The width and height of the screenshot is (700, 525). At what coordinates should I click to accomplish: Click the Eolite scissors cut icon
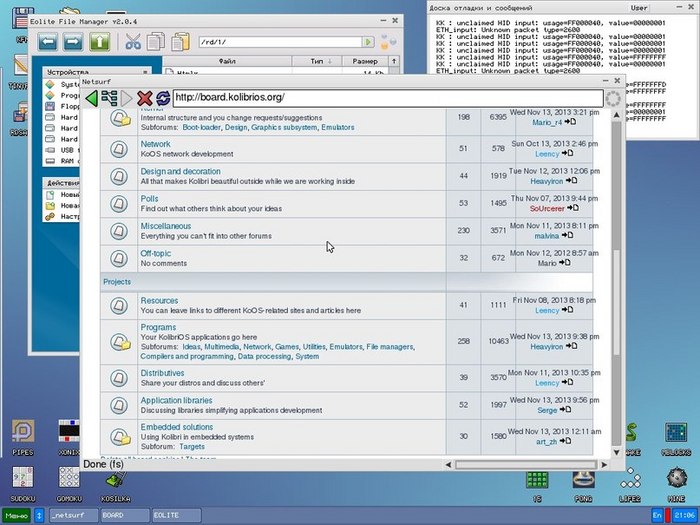tap(132, 42)
